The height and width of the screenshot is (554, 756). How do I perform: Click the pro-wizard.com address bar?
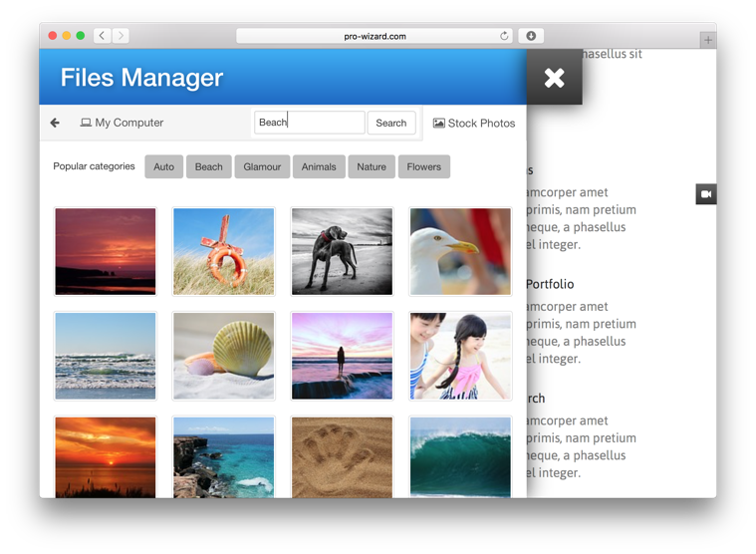375,36
